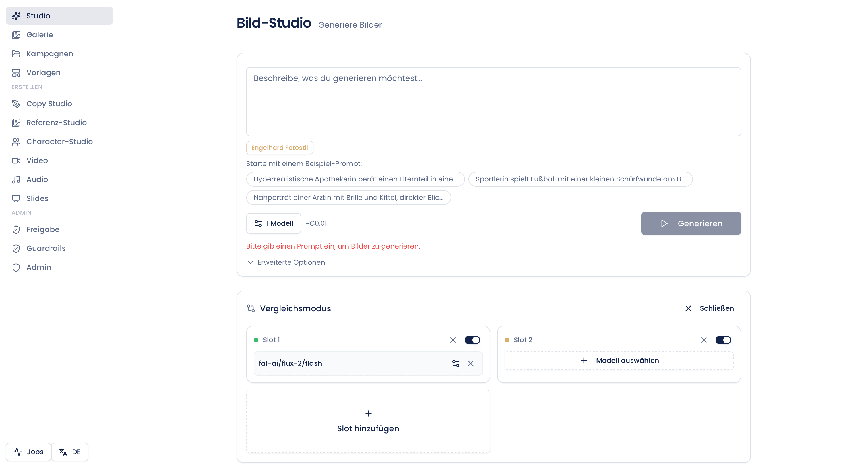Viewport: 868px width, 468px height.
Task: Toggle Slot 1 switch off
Action: click(472, 340)
